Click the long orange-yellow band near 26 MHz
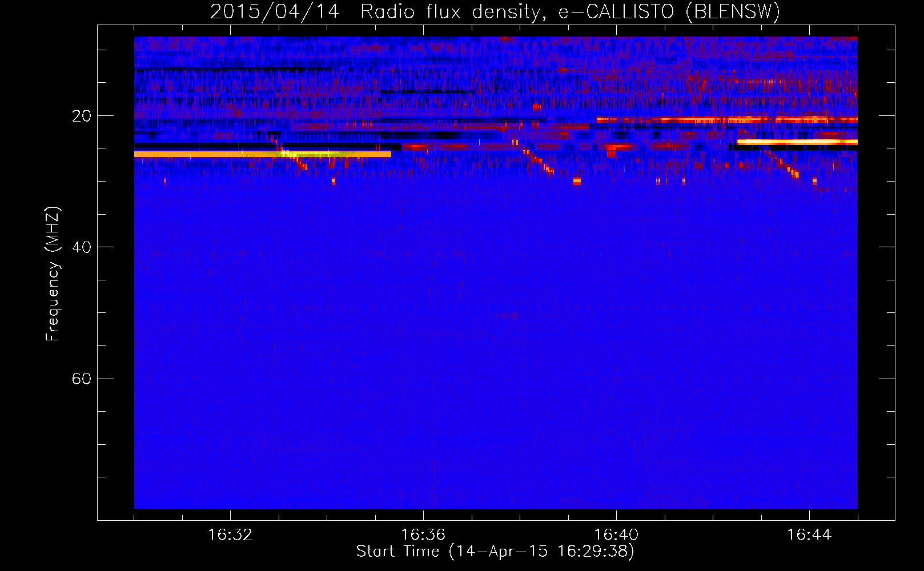Viewport: 924px width, 571px height. point(263,154)
